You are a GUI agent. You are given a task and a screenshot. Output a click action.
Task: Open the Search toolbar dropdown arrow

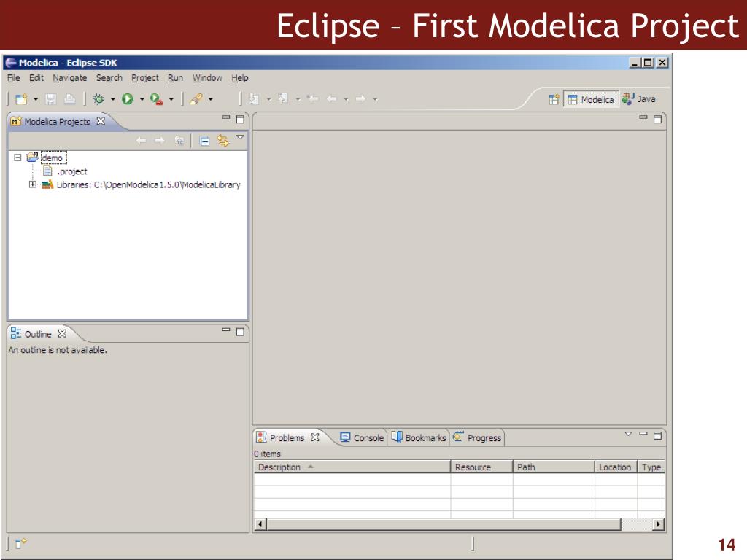211,99
